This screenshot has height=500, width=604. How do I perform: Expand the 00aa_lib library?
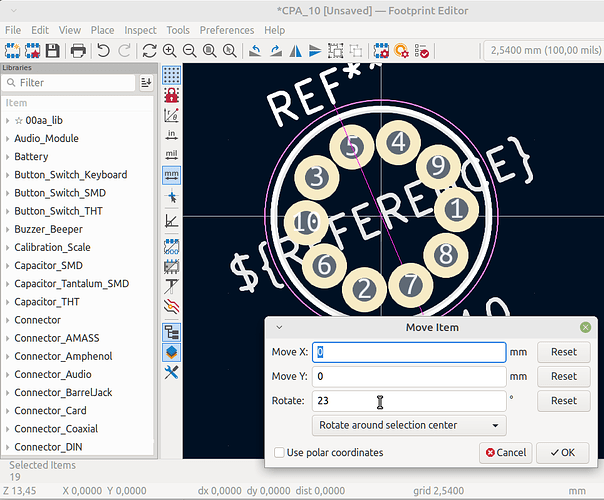coord(7,121)
